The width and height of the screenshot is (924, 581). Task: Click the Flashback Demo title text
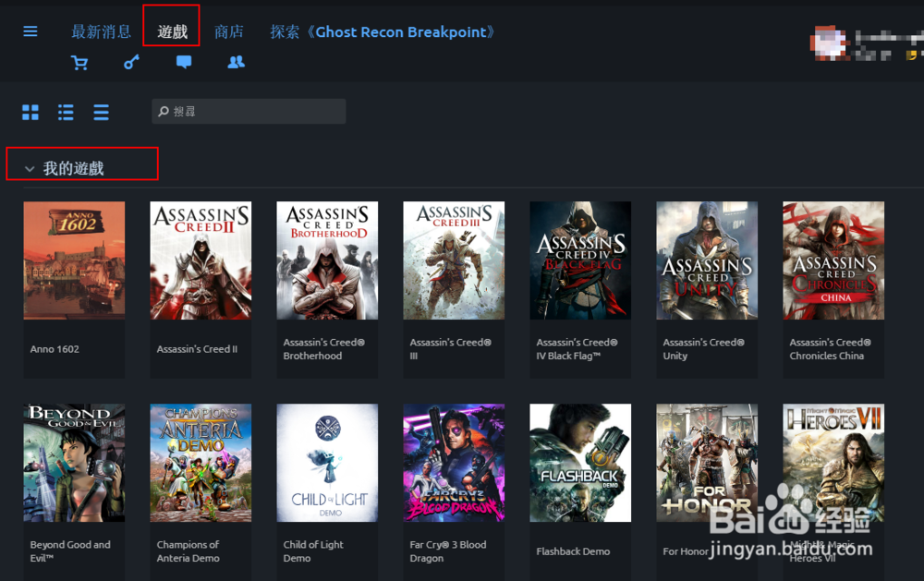573,551
